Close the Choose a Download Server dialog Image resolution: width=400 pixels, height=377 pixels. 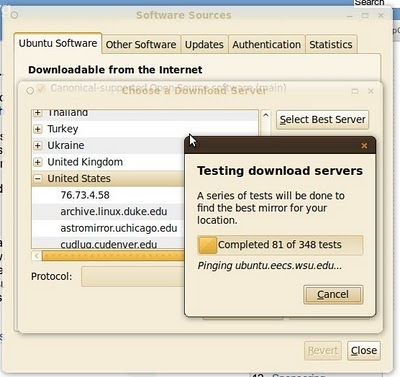[371, 91]
